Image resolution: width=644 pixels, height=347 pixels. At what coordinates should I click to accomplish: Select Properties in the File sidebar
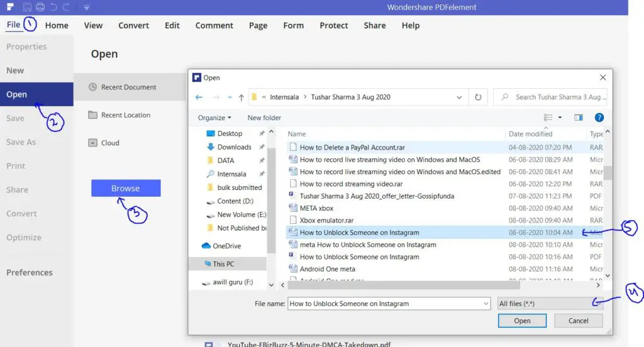pos(26,47)
